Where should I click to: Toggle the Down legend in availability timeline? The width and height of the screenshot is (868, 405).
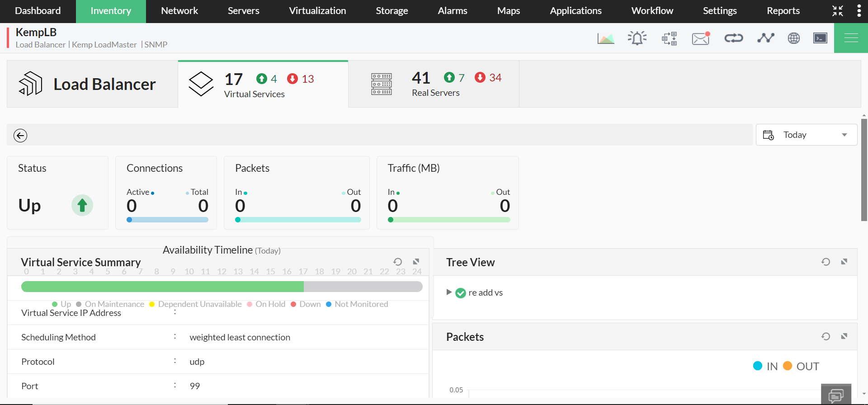306,304
